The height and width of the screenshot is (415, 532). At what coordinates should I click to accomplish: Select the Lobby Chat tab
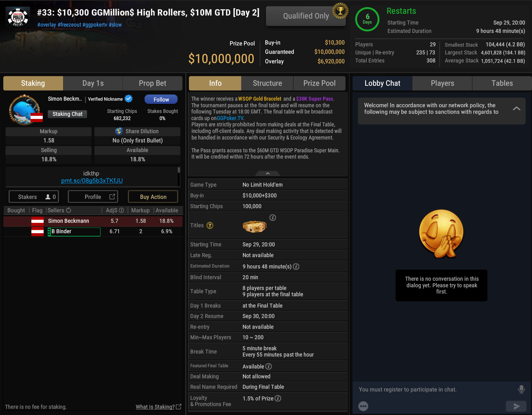tap(383, 83)
